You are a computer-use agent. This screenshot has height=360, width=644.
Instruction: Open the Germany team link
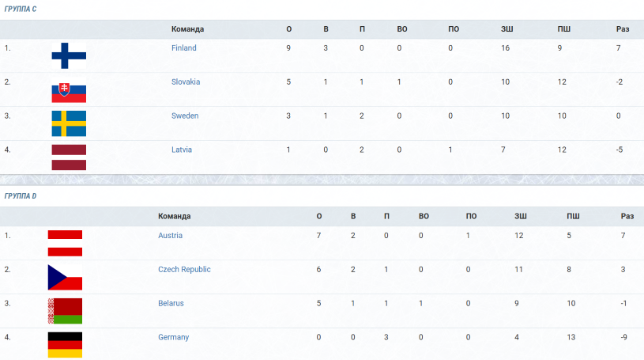coord(173,337)
